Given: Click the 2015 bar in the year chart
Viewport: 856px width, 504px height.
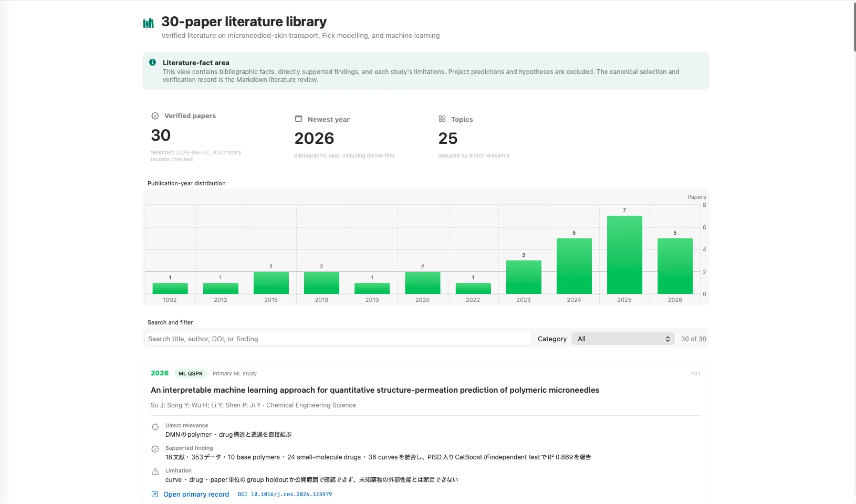Looking at the screenshot, I should coord(271,283).
